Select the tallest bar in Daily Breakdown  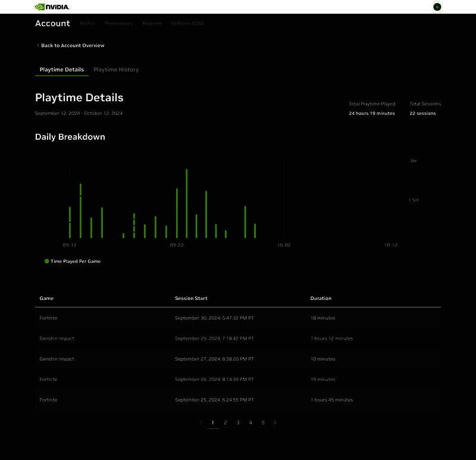click(186, 202)
